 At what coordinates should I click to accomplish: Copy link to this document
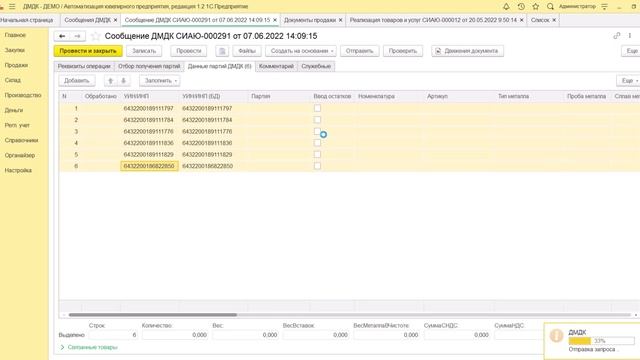pyautogui.click(x=616, y=36)
